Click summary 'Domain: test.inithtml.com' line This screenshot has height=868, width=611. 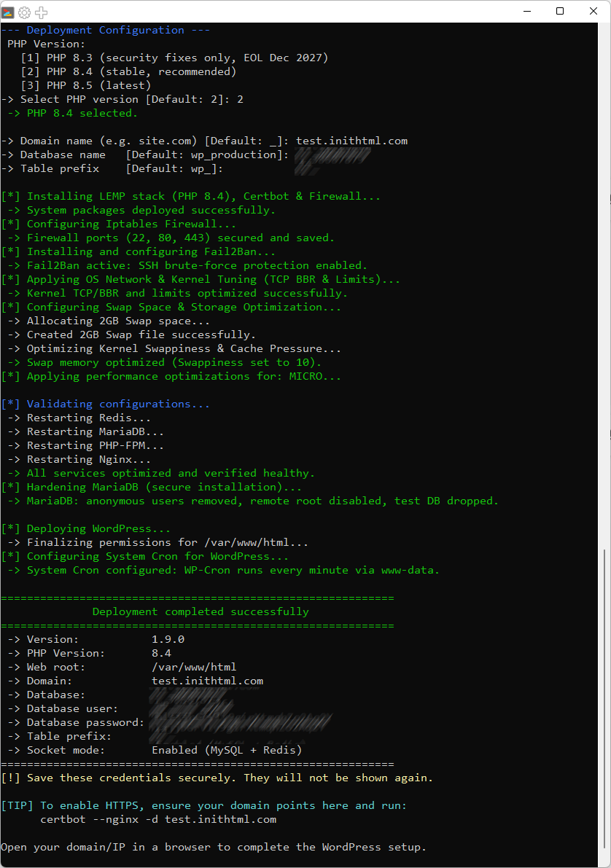[135, 681]
